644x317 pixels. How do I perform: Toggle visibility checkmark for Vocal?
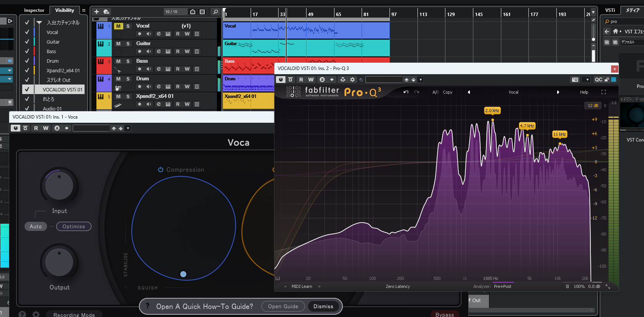tap(27, 32)
